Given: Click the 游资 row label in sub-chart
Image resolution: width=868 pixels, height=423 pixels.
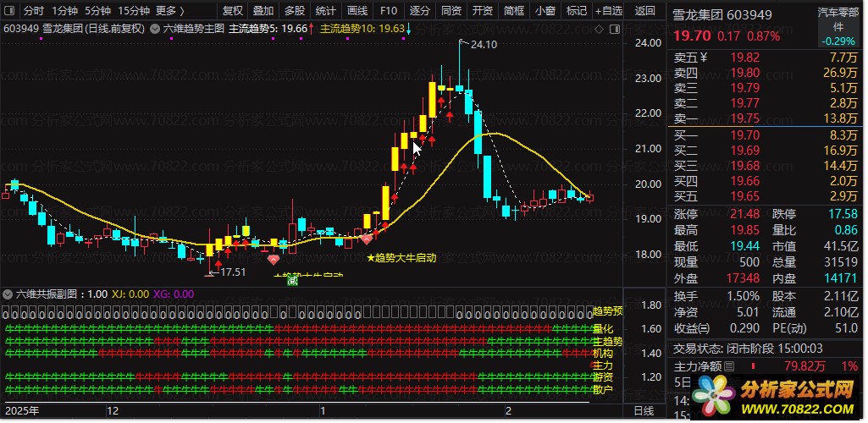Looking at the screenshot, I should pyautogui.click(x=603, y=377).
